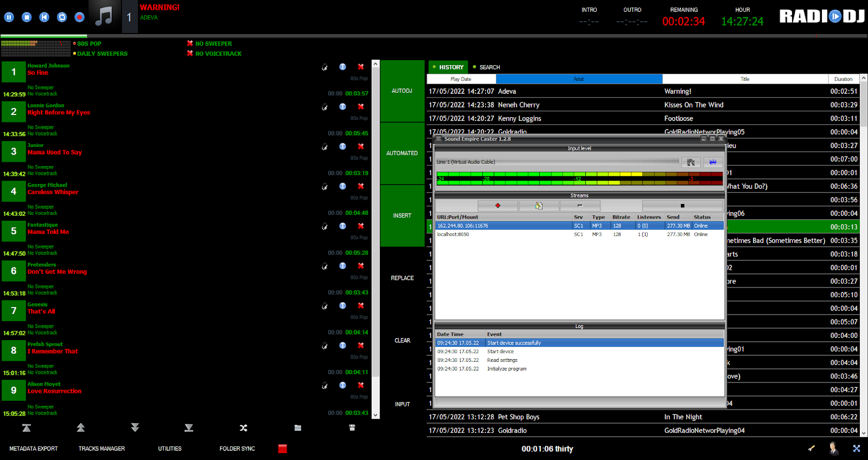Open Sound Empire Caster window menu icon
Screen dimensions: 868x460
pos(439,139)
